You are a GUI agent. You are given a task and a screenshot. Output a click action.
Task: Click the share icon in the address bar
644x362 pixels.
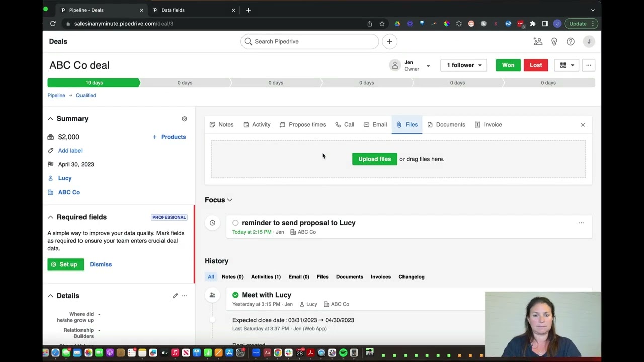click(x=370, y=24)
